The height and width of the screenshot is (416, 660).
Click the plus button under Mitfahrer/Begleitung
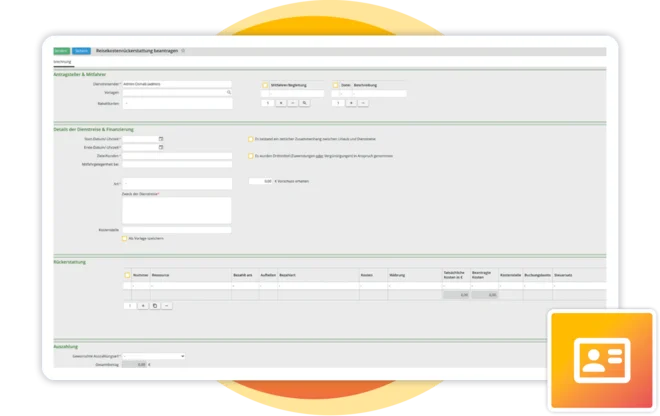point(281,103)
